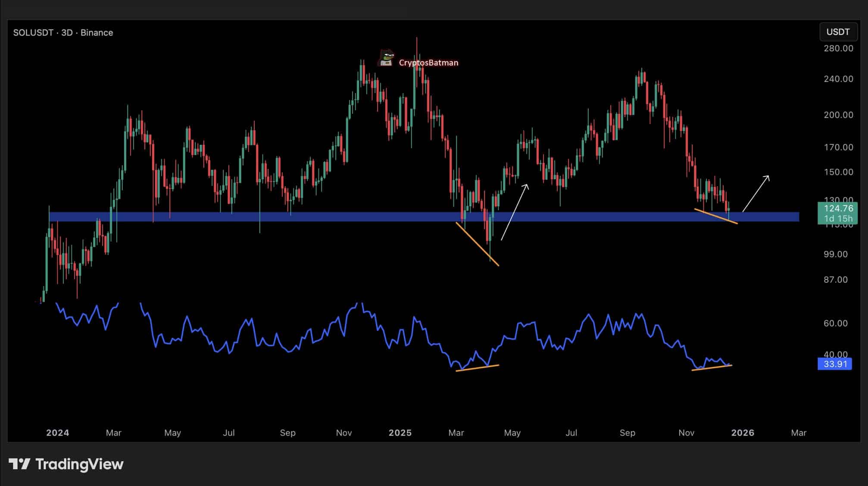Click the Nov label on the time axis

343,433
